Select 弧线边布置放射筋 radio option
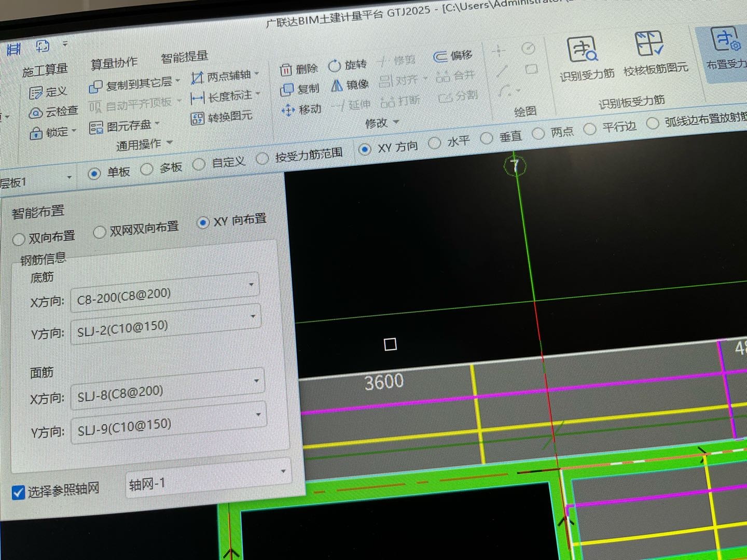 point(653,123)
